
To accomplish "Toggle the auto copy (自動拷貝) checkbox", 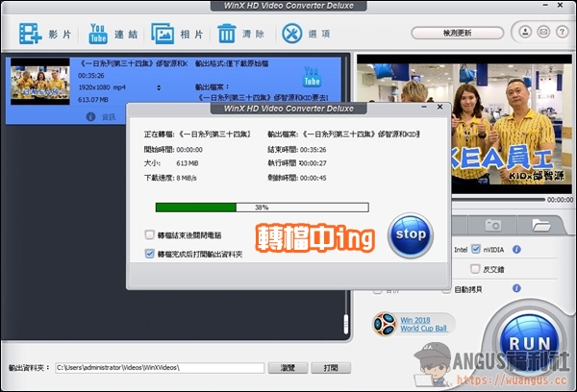I will tap(446, 290).
